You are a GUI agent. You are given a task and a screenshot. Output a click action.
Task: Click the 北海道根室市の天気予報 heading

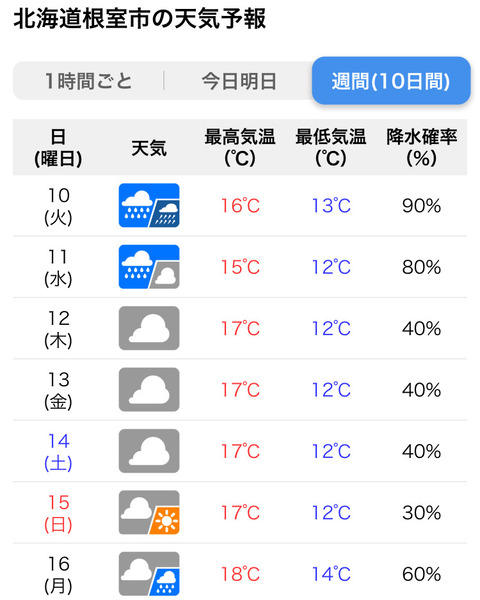click(x=140, y=18)
